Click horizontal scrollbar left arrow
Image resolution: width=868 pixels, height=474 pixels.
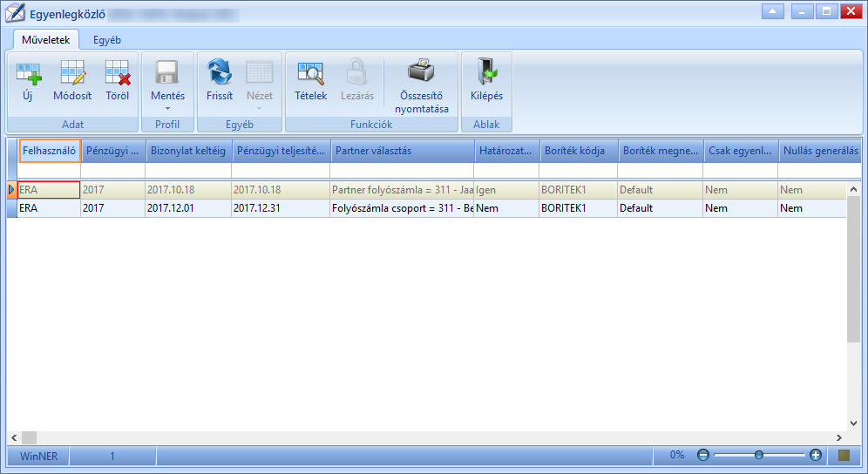[14, 437]
